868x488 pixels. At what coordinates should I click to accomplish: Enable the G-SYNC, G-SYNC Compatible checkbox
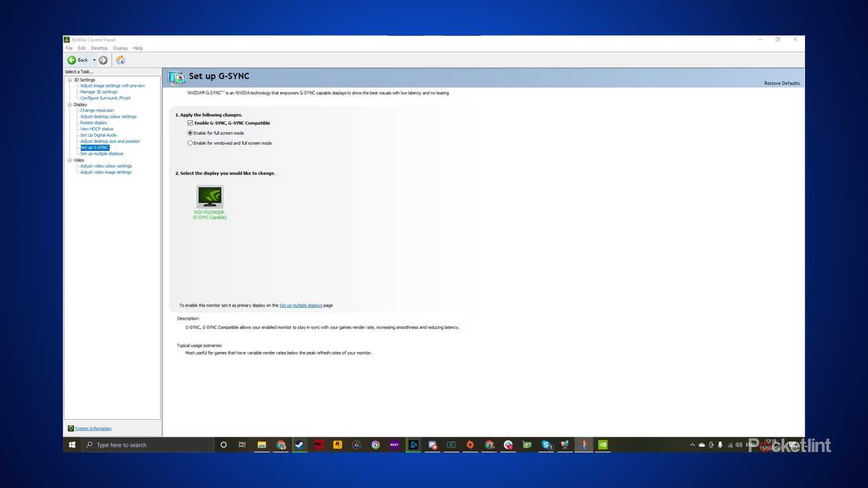[x=190, y=123]
